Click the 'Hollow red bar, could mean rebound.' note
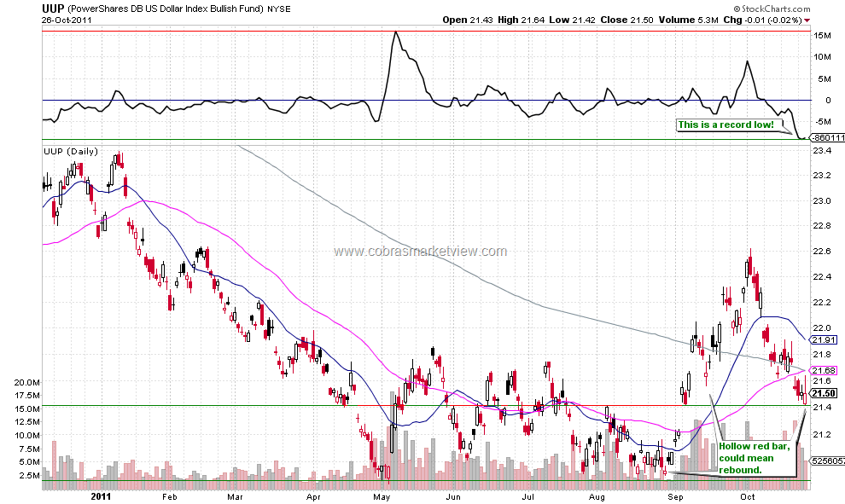Screen dimensions: 845x504 point(755,458)
